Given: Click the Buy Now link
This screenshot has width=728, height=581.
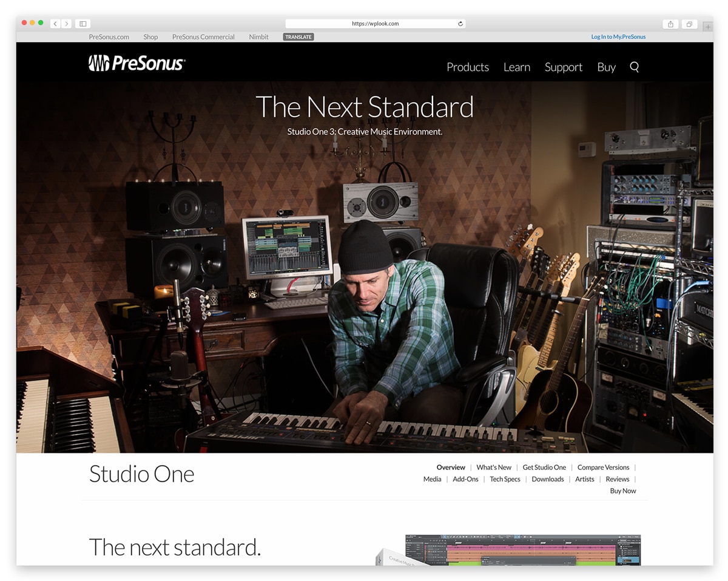Looking at the screenshot, I should (623, 491).
